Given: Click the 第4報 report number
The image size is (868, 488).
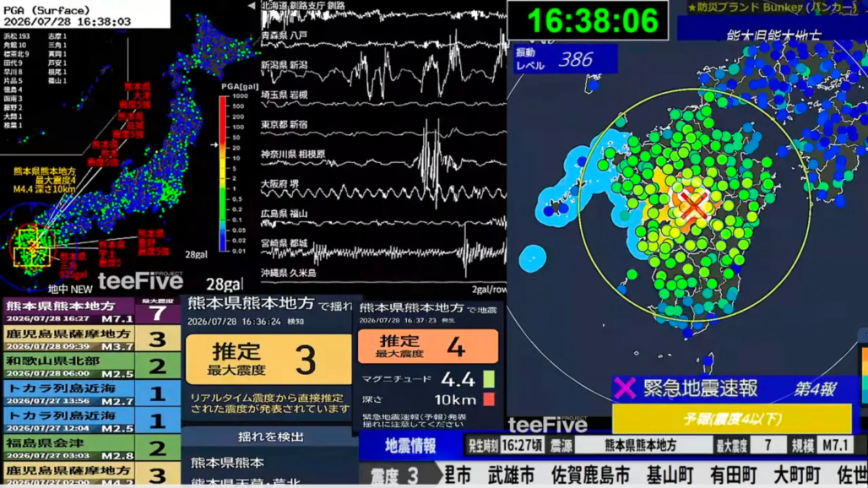Looking at the screenshot, I should point(815,389).
